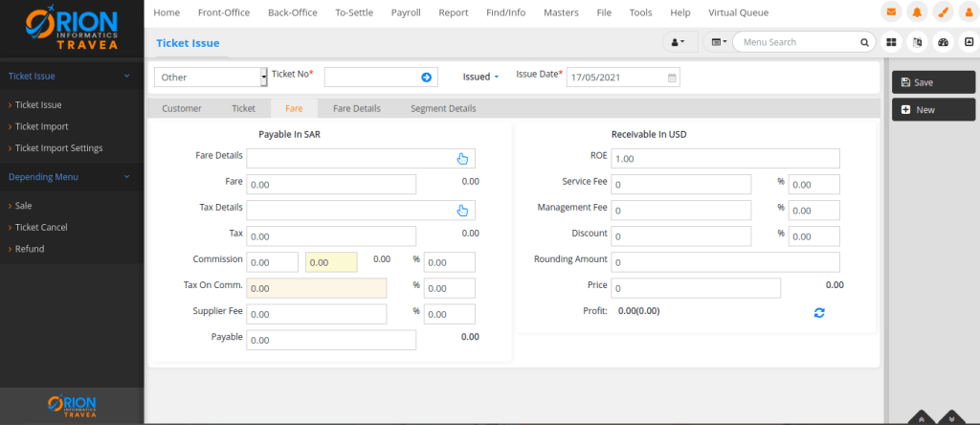The height and width of the screenshot is (425, 980).
Task: Click the Discount percentage field
Action: click(x=813, y=236)
